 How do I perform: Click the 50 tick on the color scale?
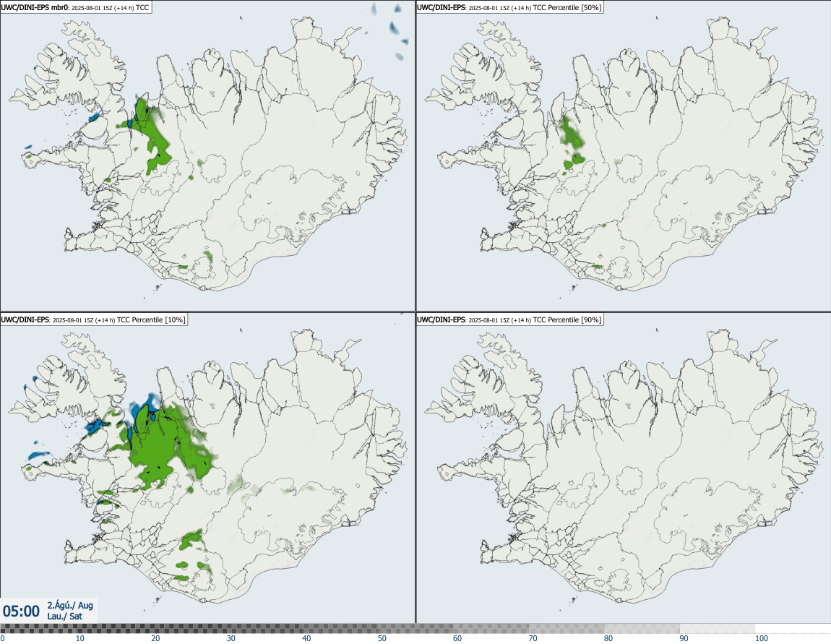pos(382,638)
